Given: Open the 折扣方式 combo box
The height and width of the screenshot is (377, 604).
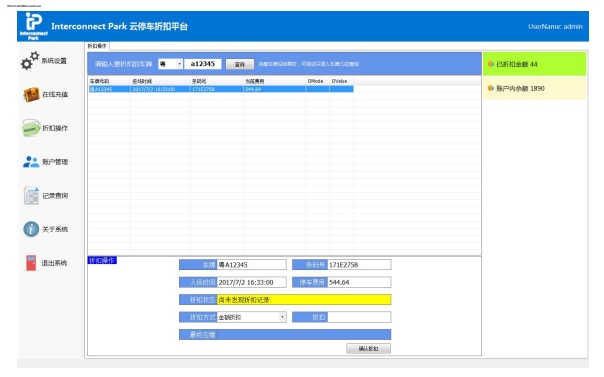Looking at the screenshot, I should pyautogui.click(x=252, y=317).
